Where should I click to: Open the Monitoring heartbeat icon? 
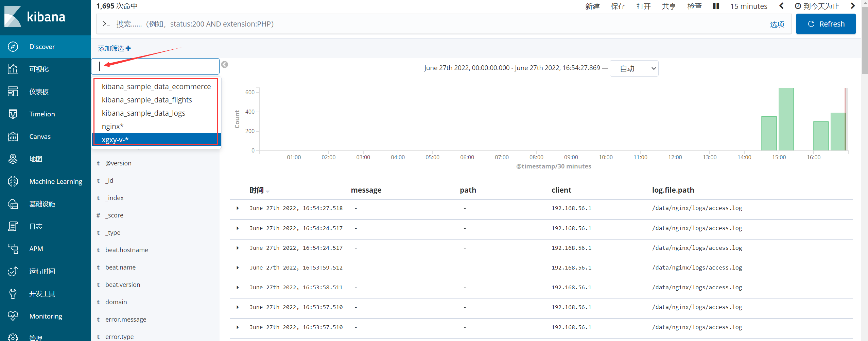pyautogui.click(x=13, y=316)
